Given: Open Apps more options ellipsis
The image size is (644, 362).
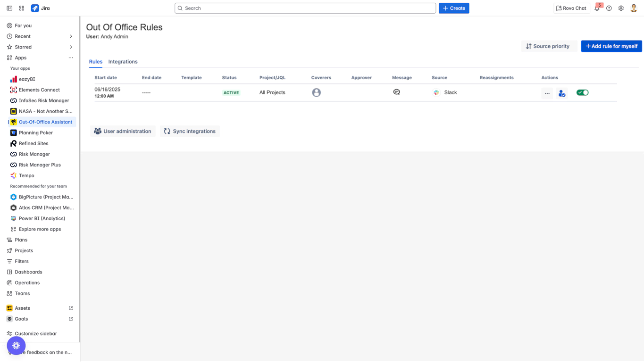Looking at the screenshot, I should [x=71, y=58].
